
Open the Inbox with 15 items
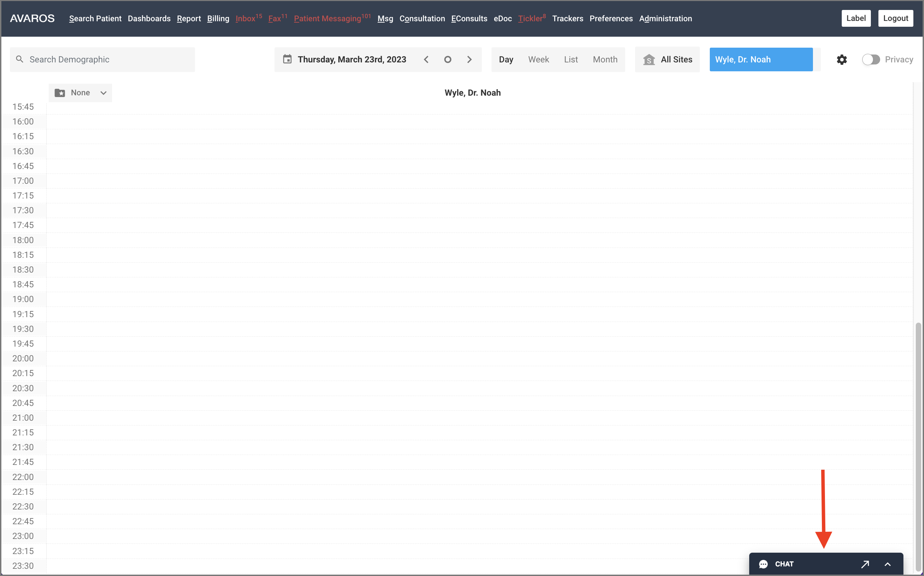click(248, 18)
